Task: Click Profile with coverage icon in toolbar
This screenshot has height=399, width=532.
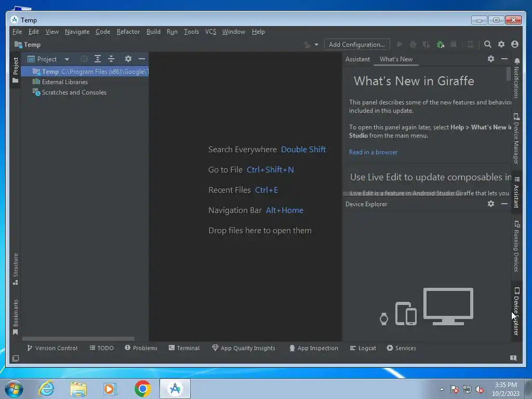Action: [427, 45]
